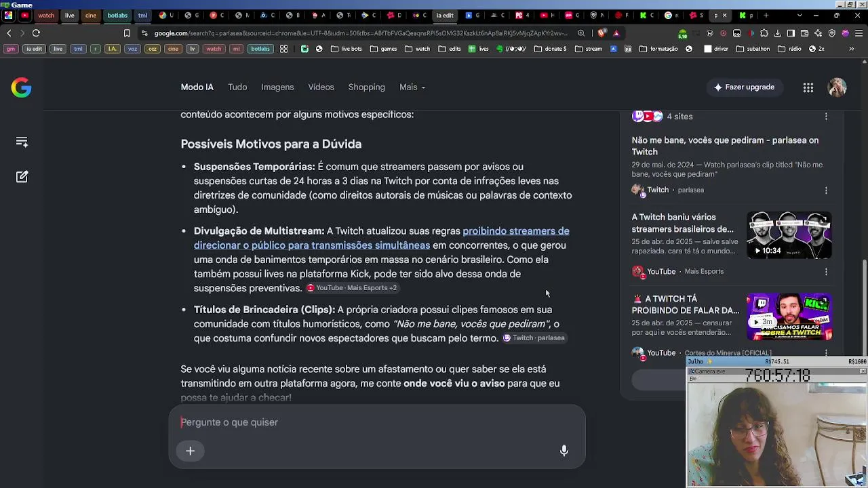Switch to the Imagens tab

point(277,87)
